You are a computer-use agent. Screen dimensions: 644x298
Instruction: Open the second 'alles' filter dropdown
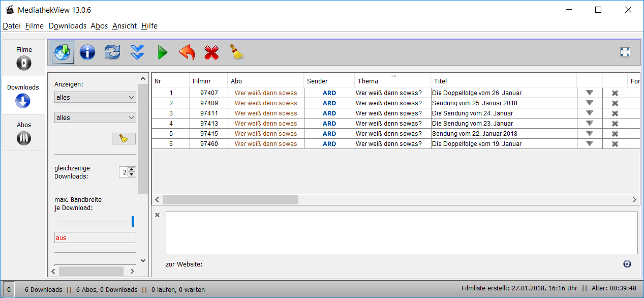(95, 117)
